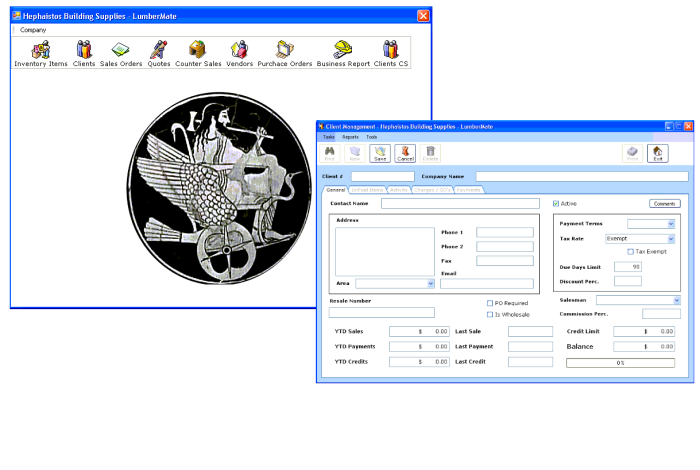The image size is (700, 470).
Task: Click the Hephaistos chariot logo image
Action: pyautogui.click(x=219, y=188)
